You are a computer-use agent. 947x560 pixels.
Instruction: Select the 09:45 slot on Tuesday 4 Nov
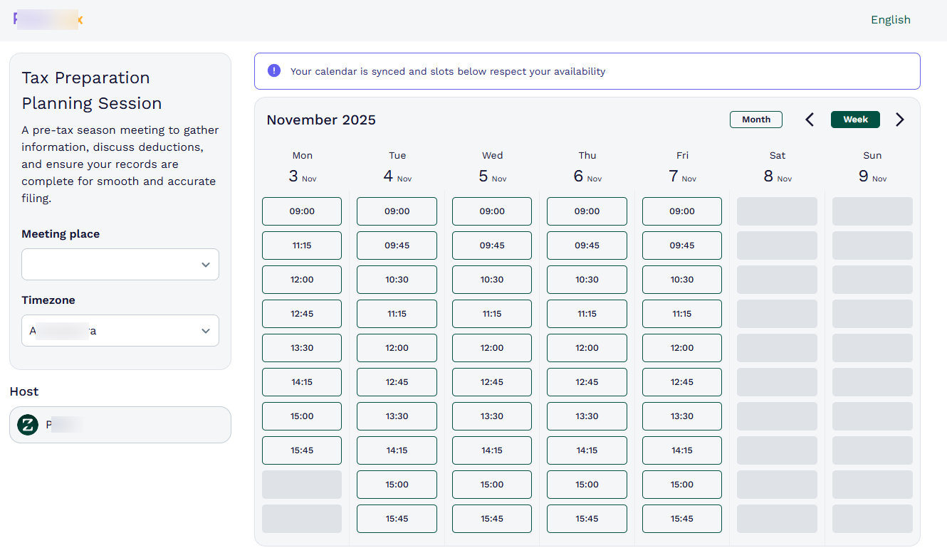(x=397, y=245)
